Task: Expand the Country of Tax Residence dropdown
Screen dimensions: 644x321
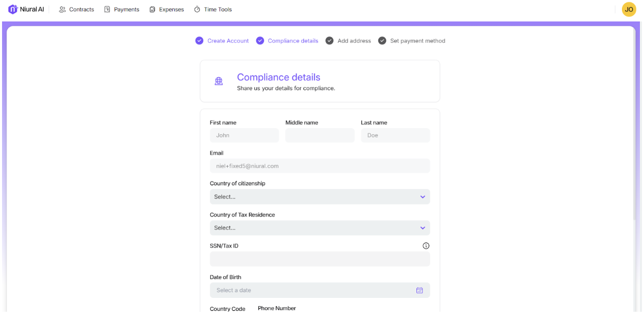Action: pyautogui.click(x=313, y=228)
